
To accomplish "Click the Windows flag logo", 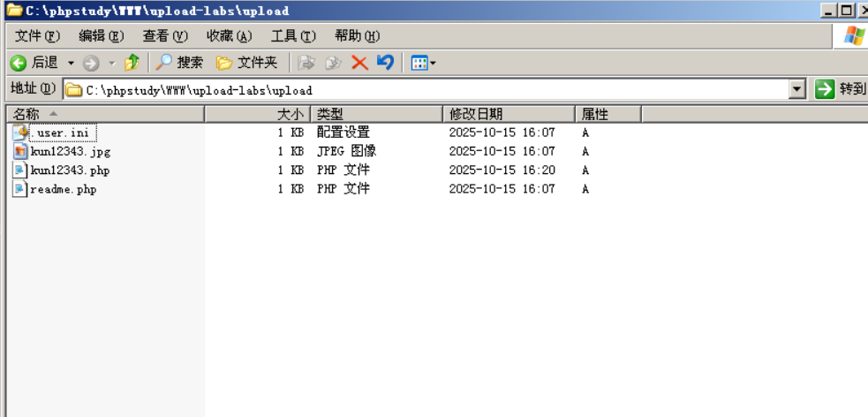I will click(x=854, y=36).
